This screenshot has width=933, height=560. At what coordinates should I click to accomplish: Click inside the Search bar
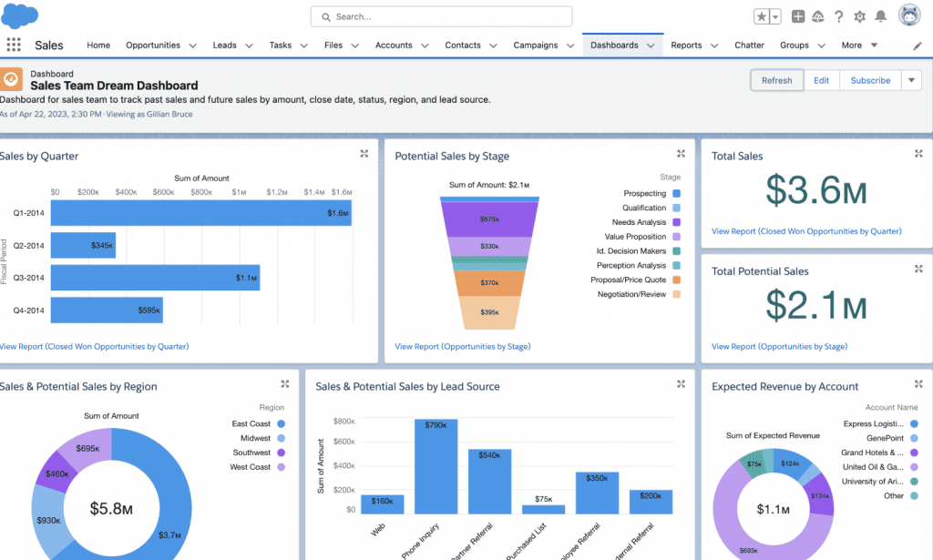click(x=441, y=16)
